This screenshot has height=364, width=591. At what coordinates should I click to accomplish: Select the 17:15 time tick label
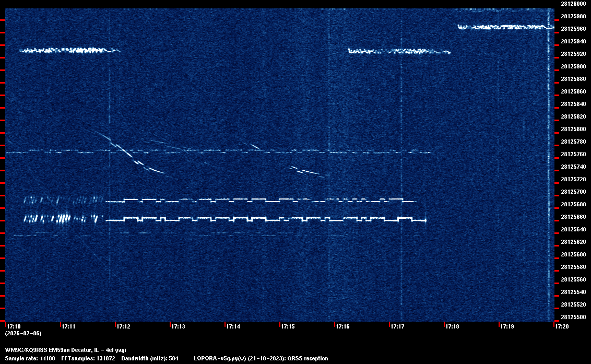point(287,326)
